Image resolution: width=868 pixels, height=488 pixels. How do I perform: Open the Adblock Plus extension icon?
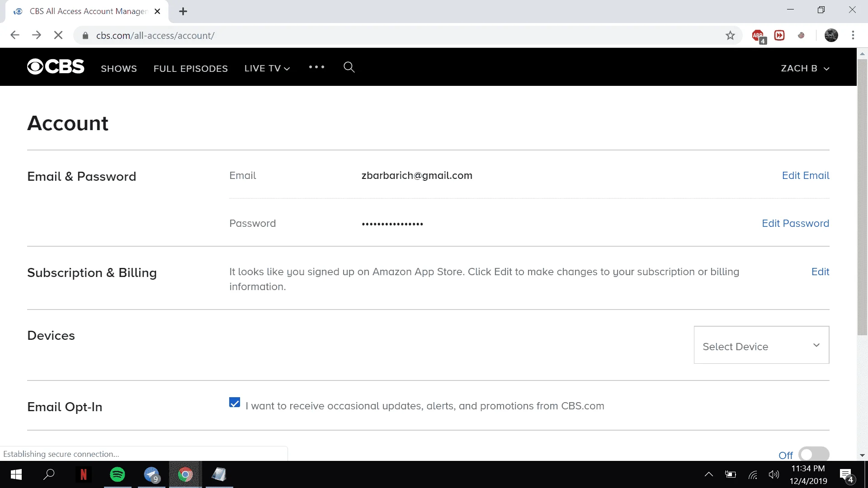tap(758, 36)
